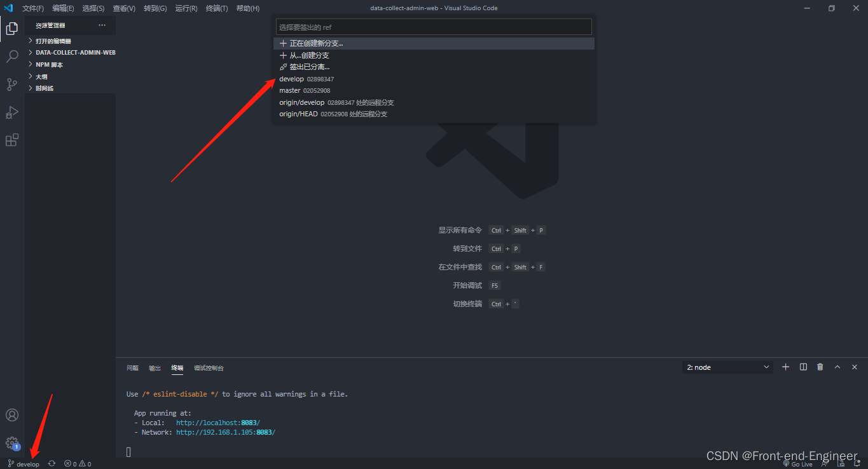This screenshot has width=868, height=469.
Task: Open the Source Control view
Action: (12, 85)
